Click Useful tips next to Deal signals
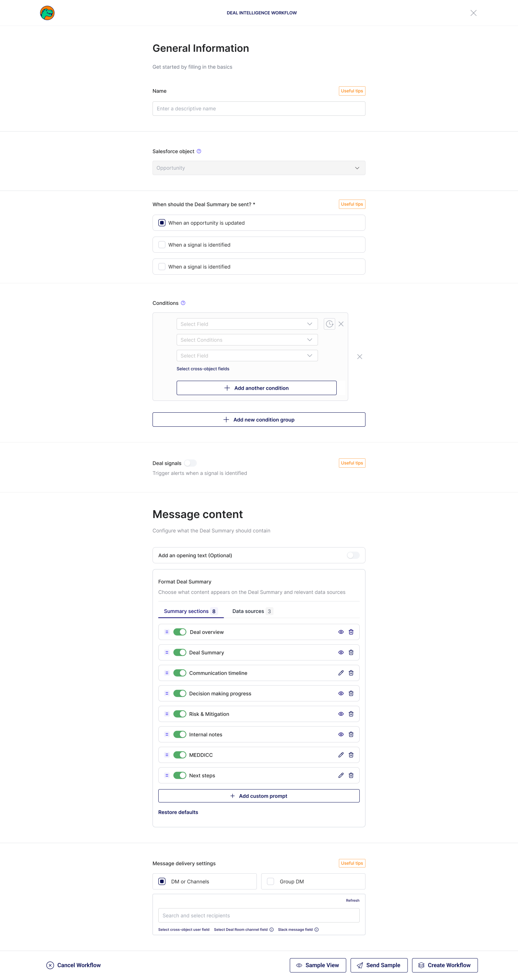This screenshot has width=518, height=980. point(352,463)
